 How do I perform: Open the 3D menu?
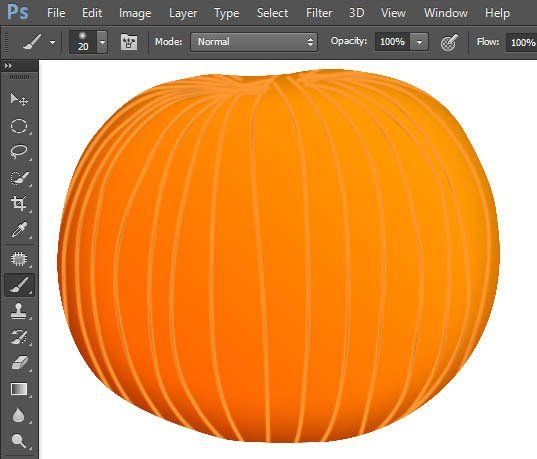(x=357, y=13)
